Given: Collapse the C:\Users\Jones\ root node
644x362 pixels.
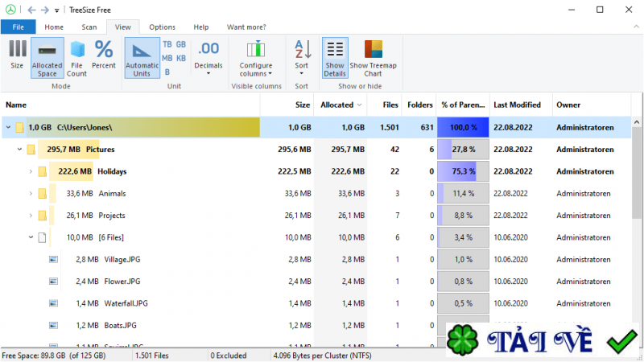Looking at the screenshot, I should pos(8,127).
